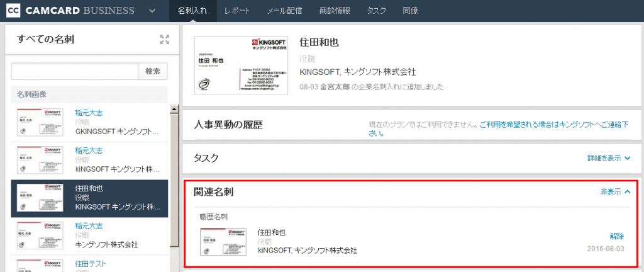Enlarge the main 住田和也 business card image

coord(241,65)
